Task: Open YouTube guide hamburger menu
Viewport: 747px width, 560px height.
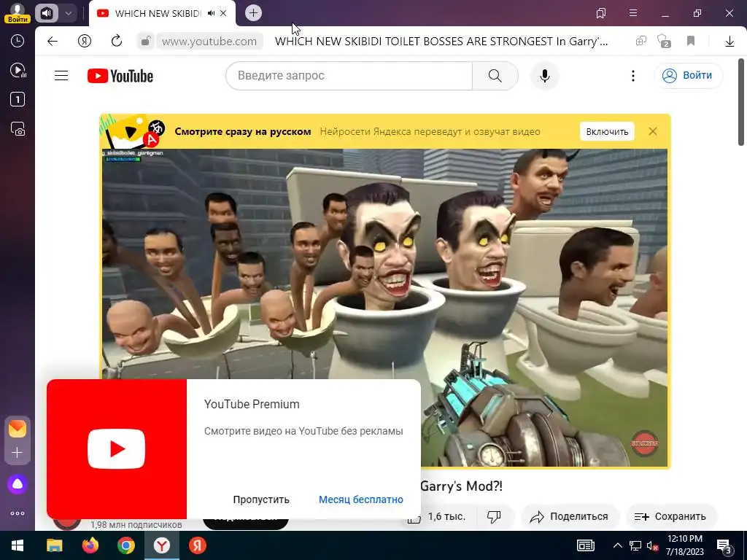Action: coord(61,76)
